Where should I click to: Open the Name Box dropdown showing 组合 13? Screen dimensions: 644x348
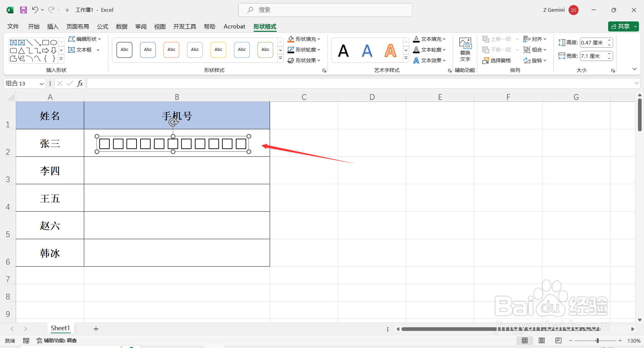click(x=41, y=83)
